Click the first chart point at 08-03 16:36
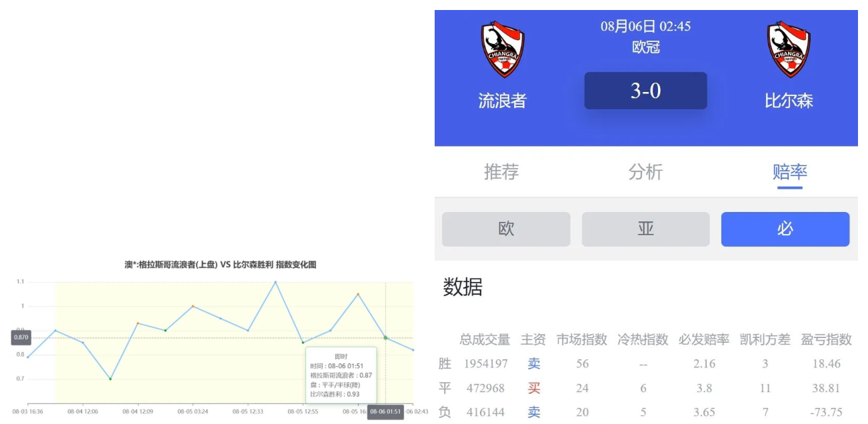Viewport: 868px width, 424px height. (28, 357)
